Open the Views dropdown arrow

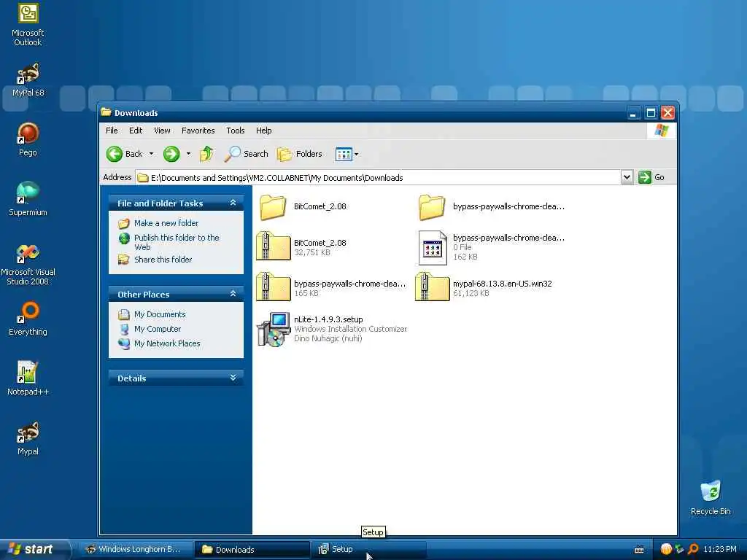(x=356, y=154)
